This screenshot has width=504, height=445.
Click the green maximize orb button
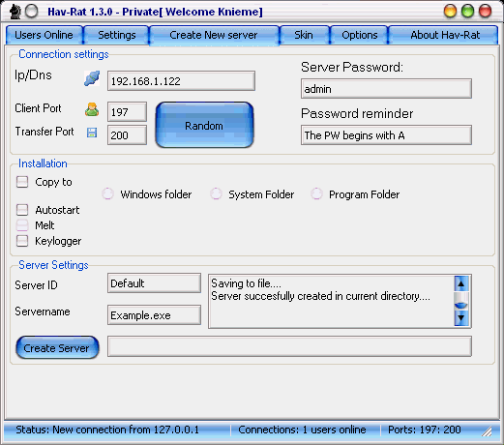(x=467, y=12)
